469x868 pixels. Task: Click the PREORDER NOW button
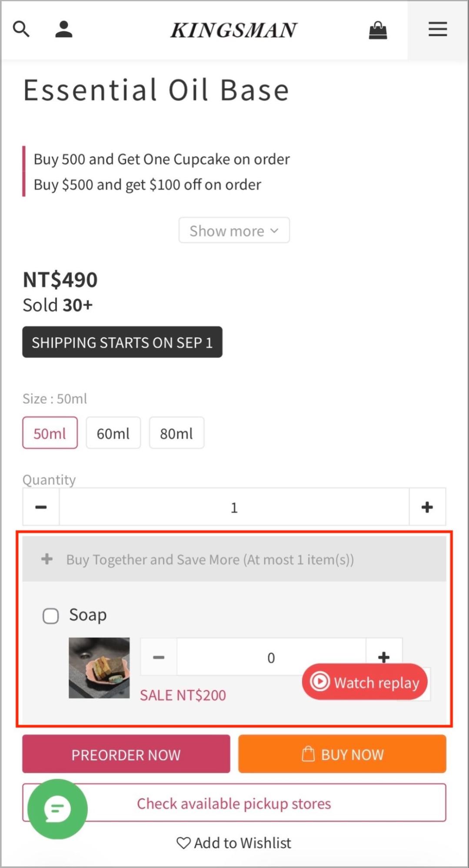(x=126, y=754)
